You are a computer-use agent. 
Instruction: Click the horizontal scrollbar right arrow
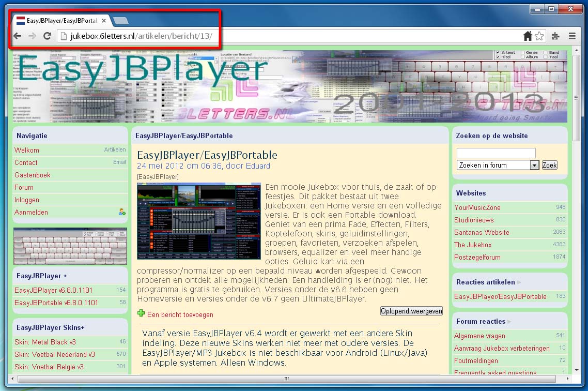pos(567,379)
